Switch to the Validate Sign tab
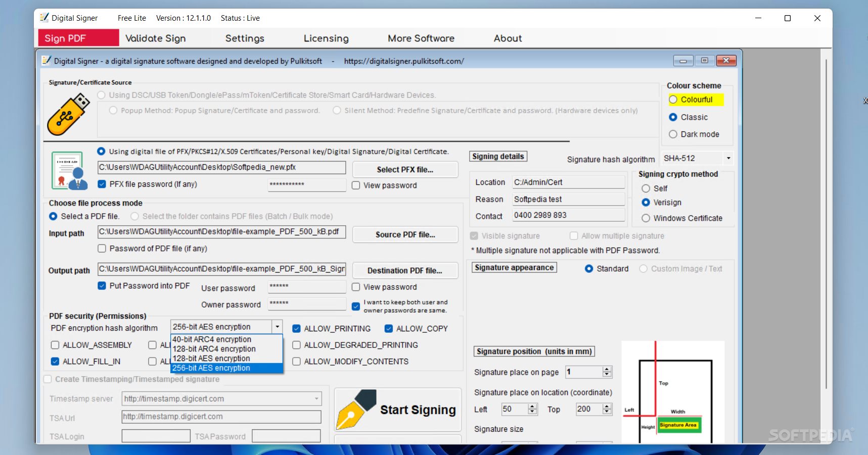Viewport: 868px width, 455px height. 155,38
